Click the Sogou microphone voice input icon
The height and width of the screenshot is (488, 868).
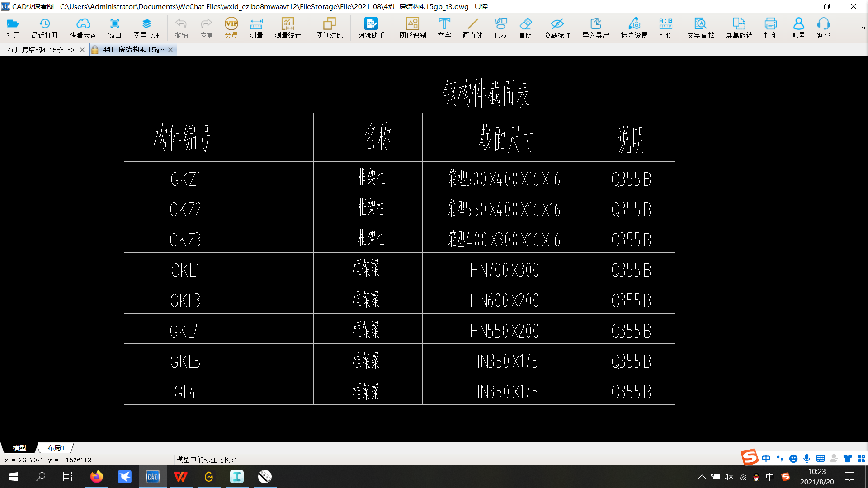[807, 458]
